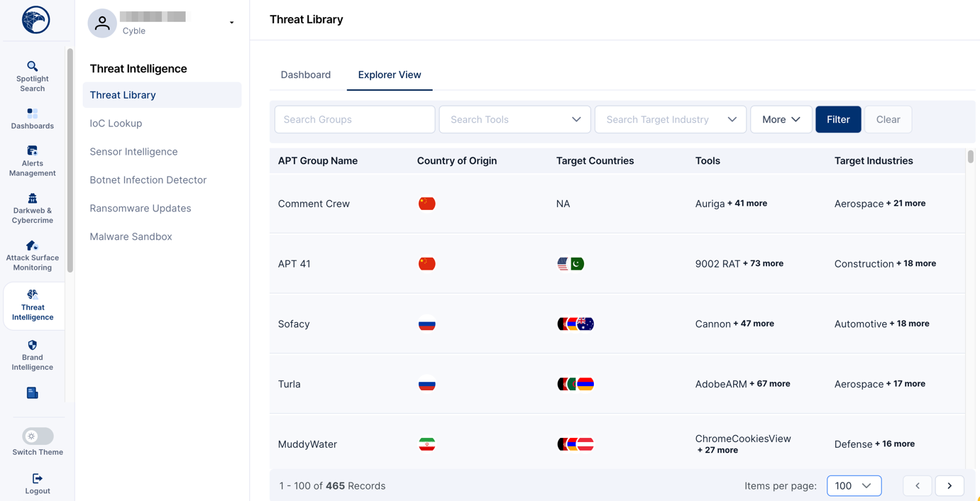
Task: Click the Sofacy group name
Action: coord(294,324)
